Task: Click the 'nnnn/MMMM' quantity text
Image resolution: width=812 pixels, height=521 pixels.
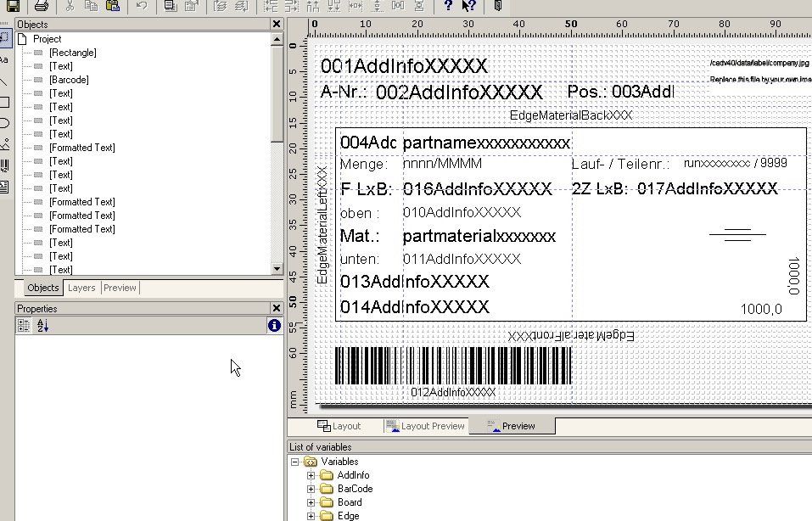Action: 442,164
